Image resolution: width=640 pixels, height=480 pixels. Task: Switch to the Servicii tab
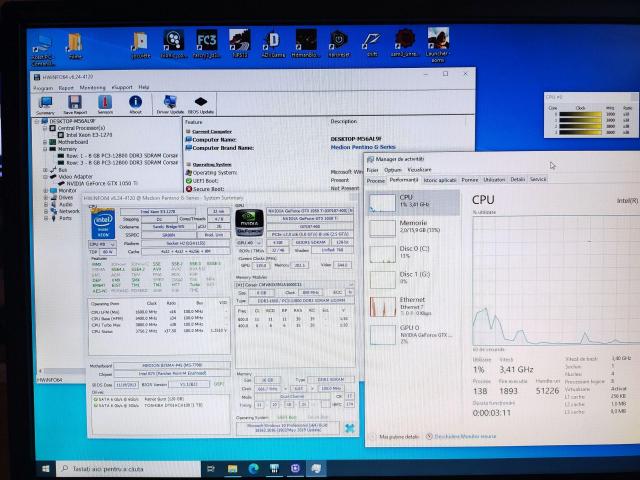coord(538,179)
